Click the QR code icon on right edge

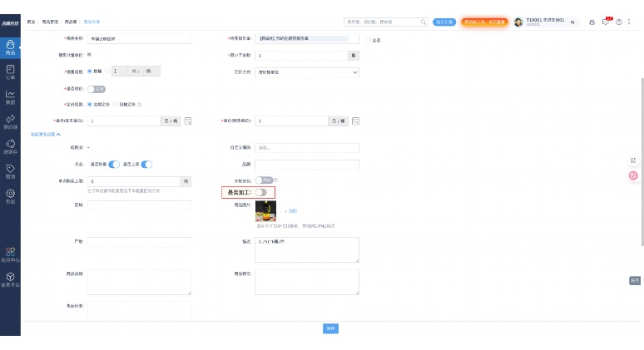click(x=633, y=160)
